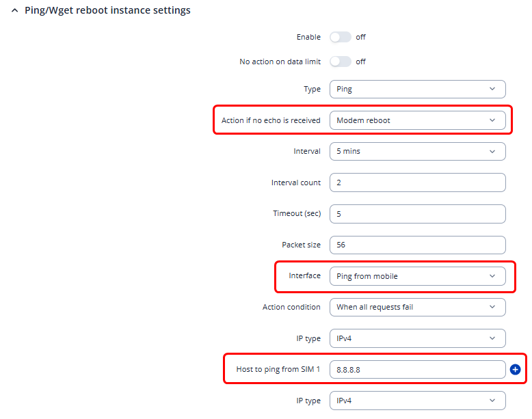Click the blue plus icon to add host

[x=516, y=370]
